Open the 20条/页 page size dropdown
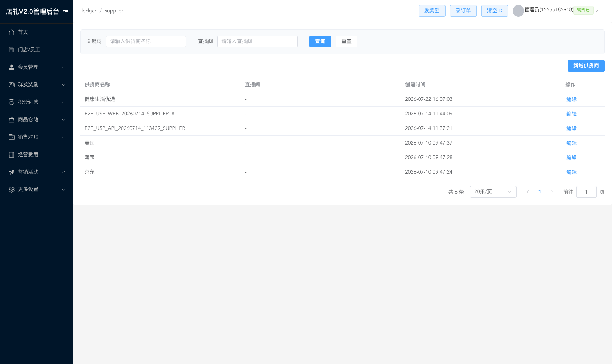This screenshot has width=612, height=364. (493, 192)
